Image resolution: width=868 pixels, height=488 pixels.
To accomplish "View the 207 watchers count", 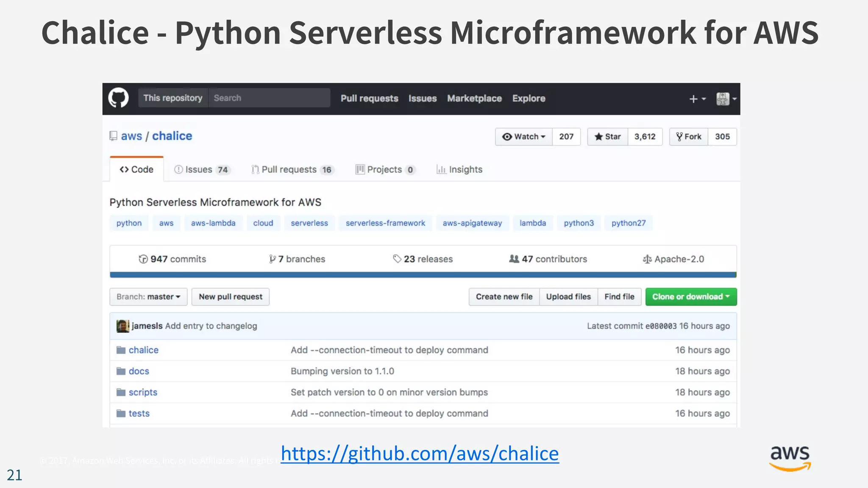I will coord(566,137).
